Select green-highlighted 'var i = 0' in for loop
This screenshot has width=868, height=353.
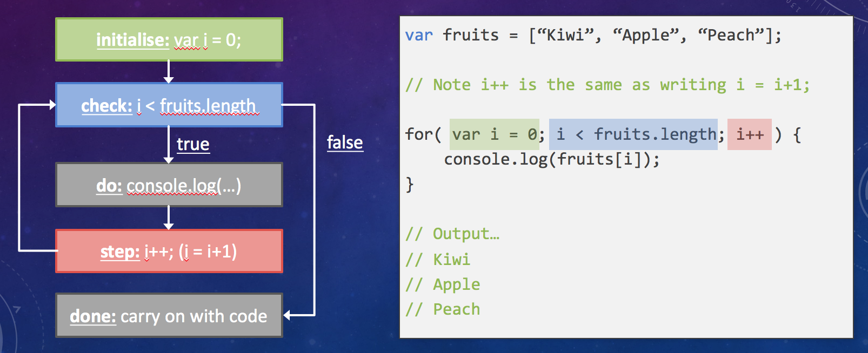coord(495,134)
